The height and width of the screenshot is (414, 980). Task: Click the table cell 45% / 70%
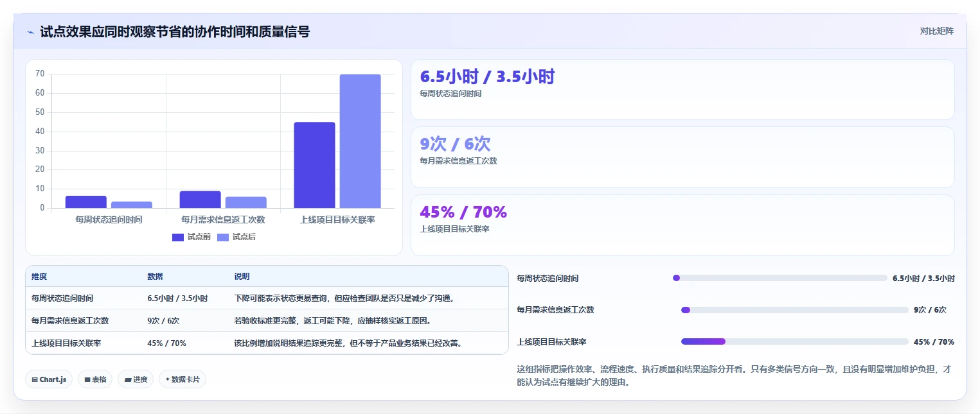coord(166,343)
